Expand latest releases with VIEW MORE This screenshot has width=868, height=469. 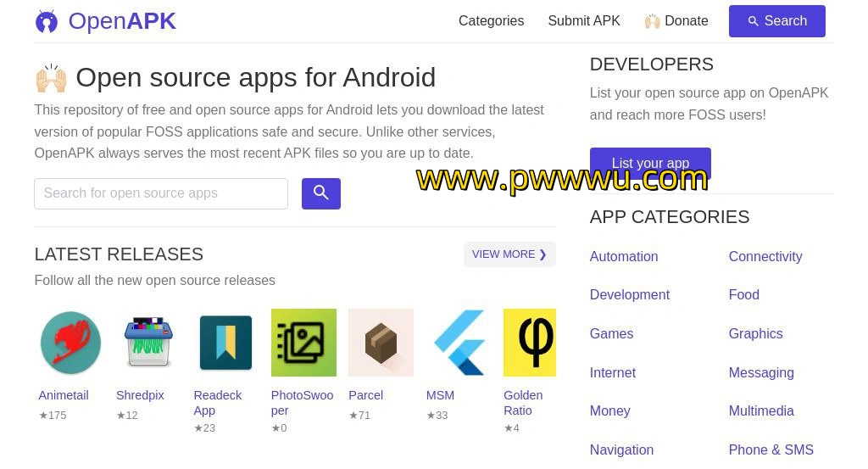(509, 254)
